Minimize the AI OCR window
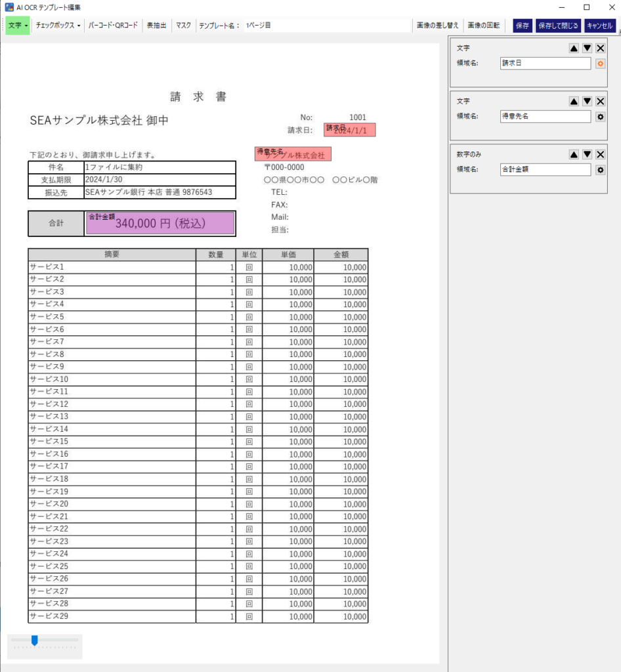Screen dimensions: 621x672 [561, 7]
